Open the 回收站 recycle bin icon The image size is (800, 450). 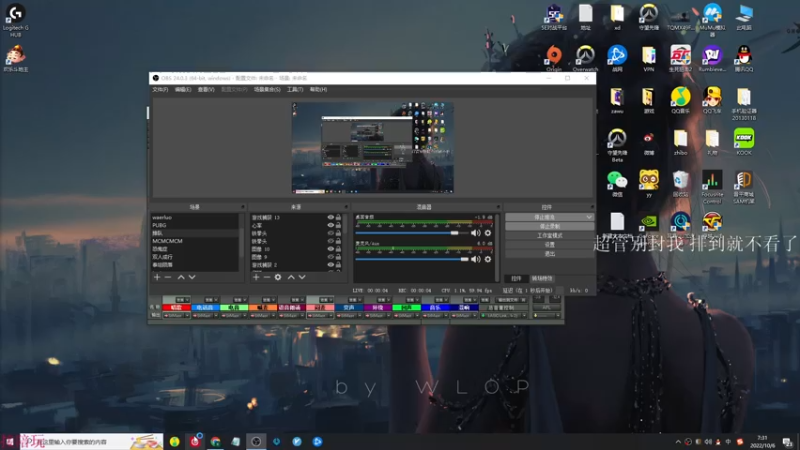pyautogui.click(x=680, y=183)
